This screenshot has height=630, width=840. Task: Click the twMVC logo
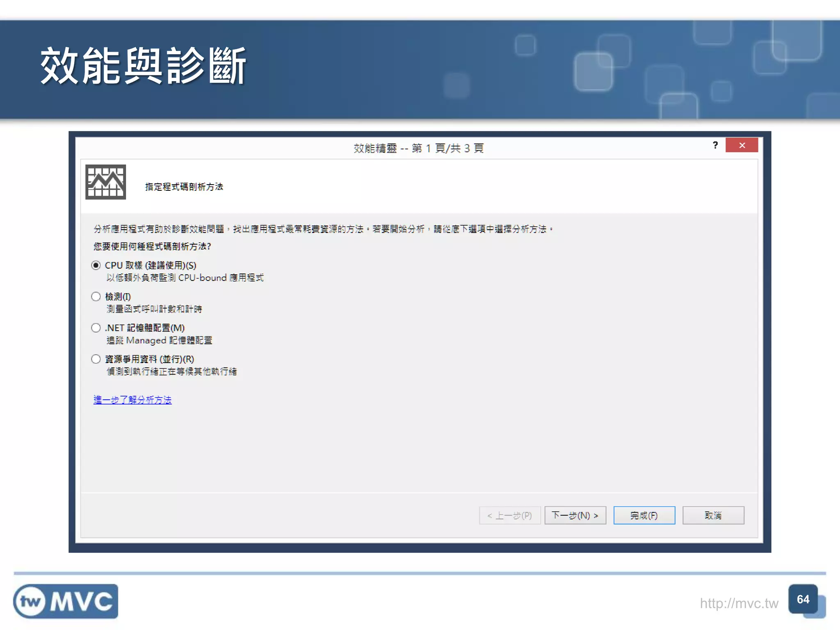point(66,601)
